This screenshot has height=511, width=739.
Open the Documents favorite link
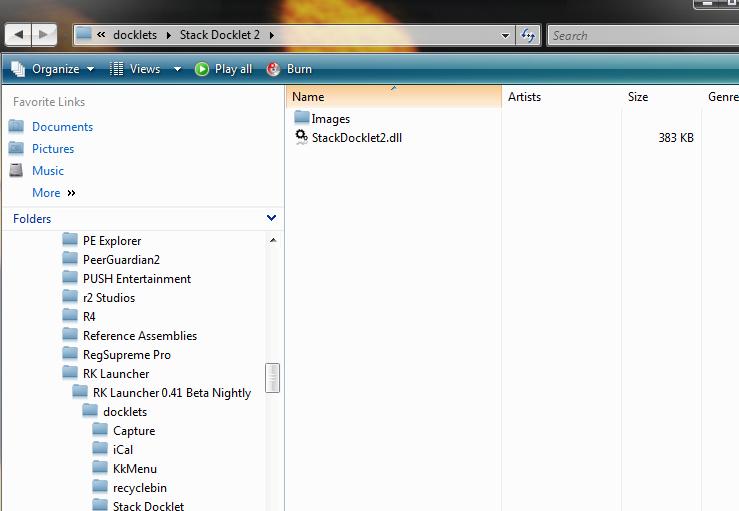click(x=62, y=127)
